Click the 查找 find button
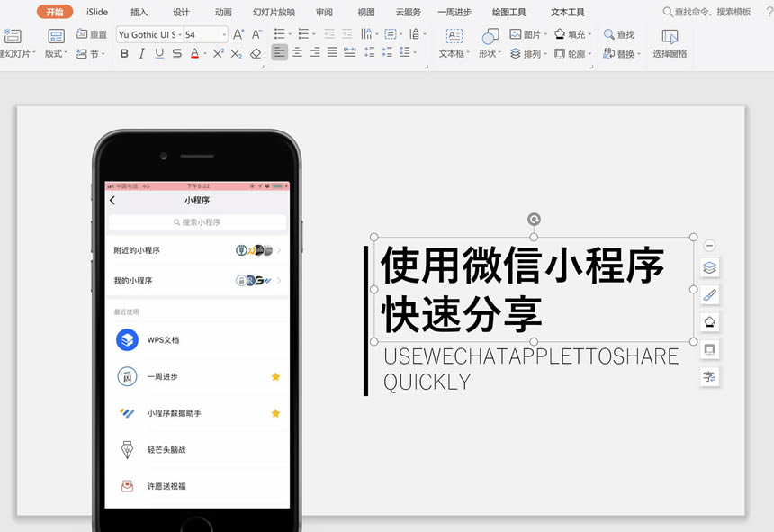 pyautogui.click(x=619, y=34)
